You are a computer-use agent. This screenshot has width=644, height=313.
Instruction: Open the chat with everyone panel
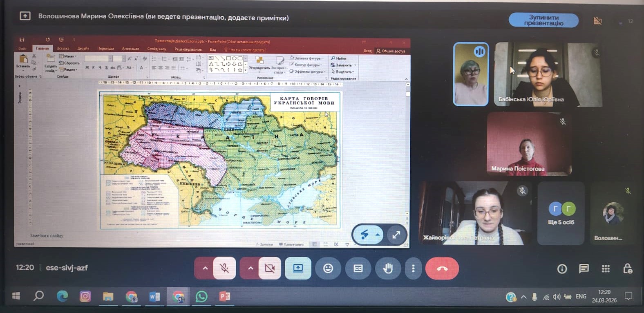(x=584, y=268)
